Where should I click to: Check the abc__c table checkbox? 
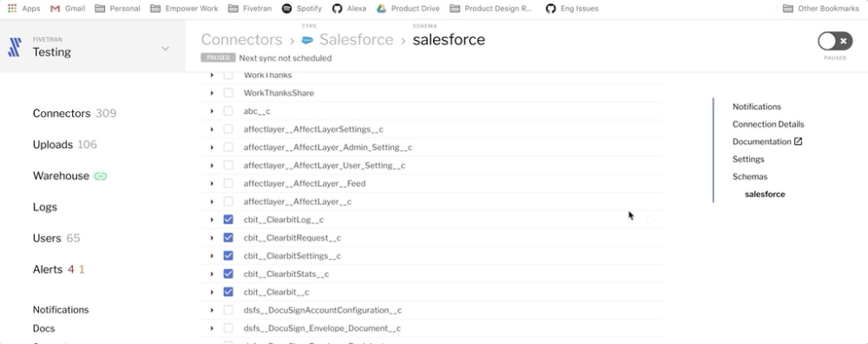pyautogui.click(x=228, y=111)
